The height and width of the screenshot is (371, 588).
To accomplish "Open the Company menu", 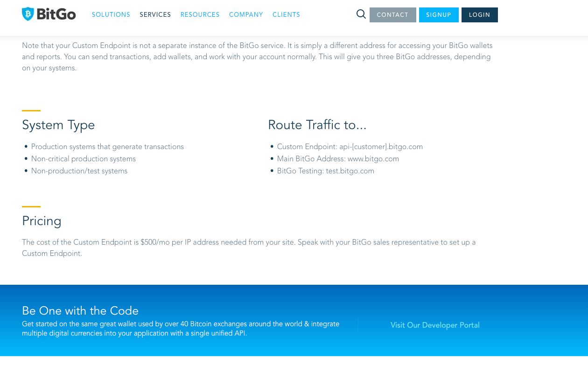I will [x=246, y=15].
